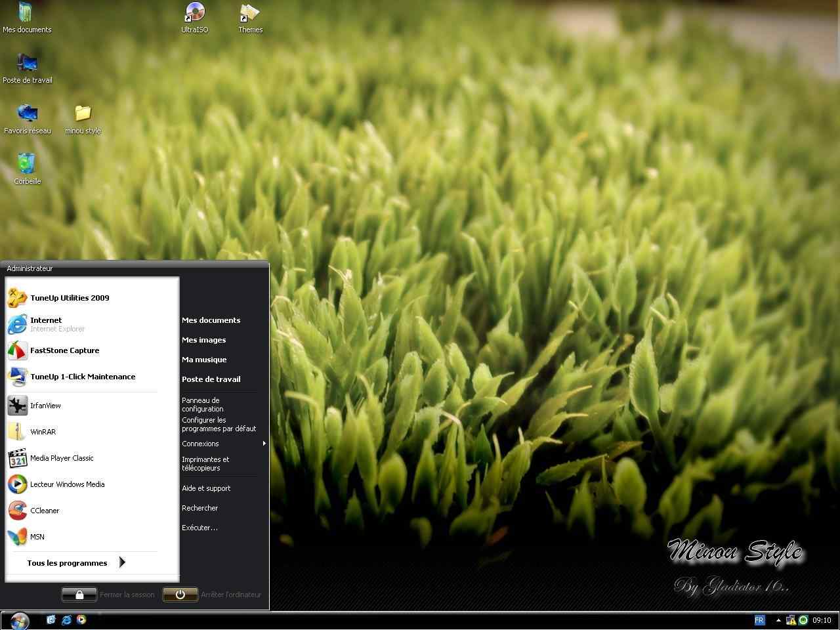Click the TuneUp 1-Click Maintenance icon
Screen dimensions: 840x630
pos(17,377)
